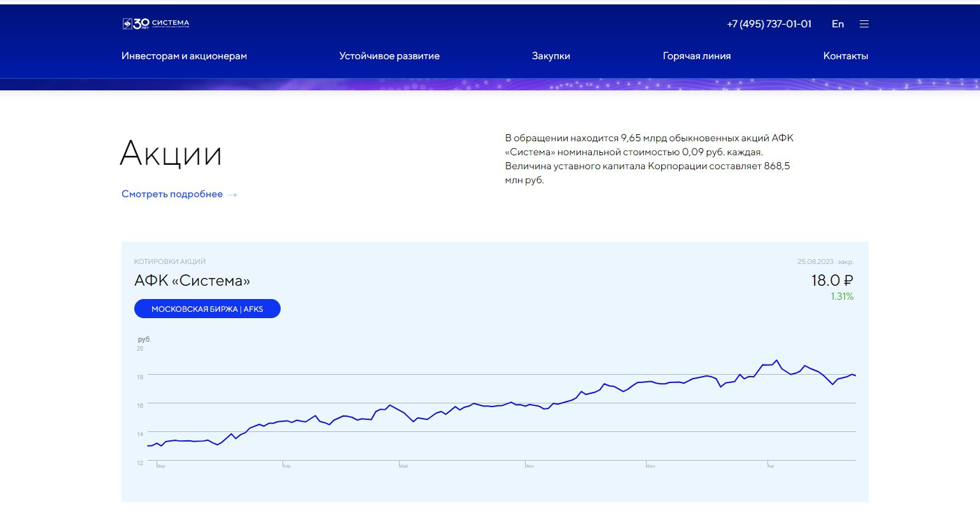Click the Май label on the chart axis
Image resolution: width=980 pixels, height=530 pixels.
(403, 466)
